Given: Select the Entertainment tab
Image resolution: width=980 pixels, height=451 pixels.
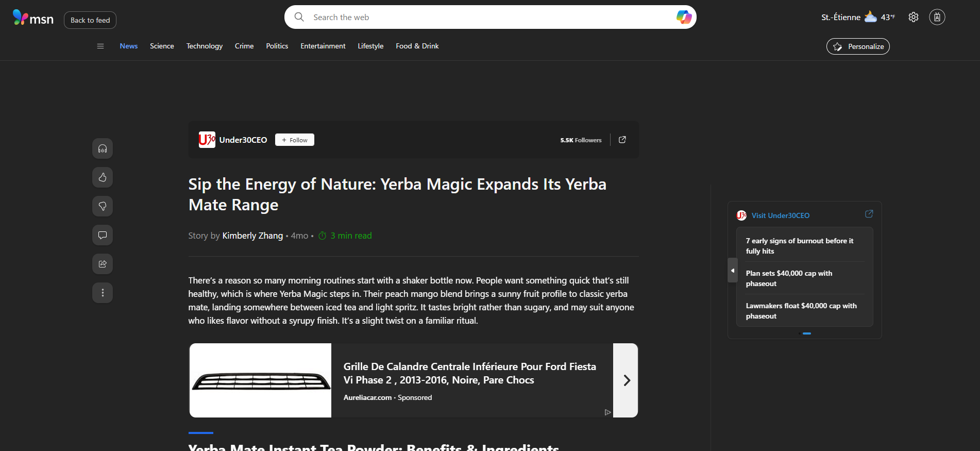Looking at the screenshot, I should tap(323, 46).
